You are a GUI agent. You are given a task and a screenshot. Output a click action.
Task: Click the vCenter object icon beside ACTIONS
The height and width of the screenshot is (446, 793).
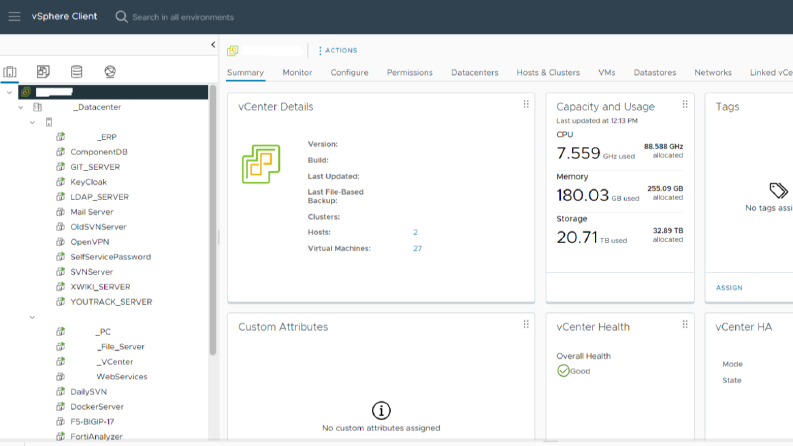pos(233,51)
